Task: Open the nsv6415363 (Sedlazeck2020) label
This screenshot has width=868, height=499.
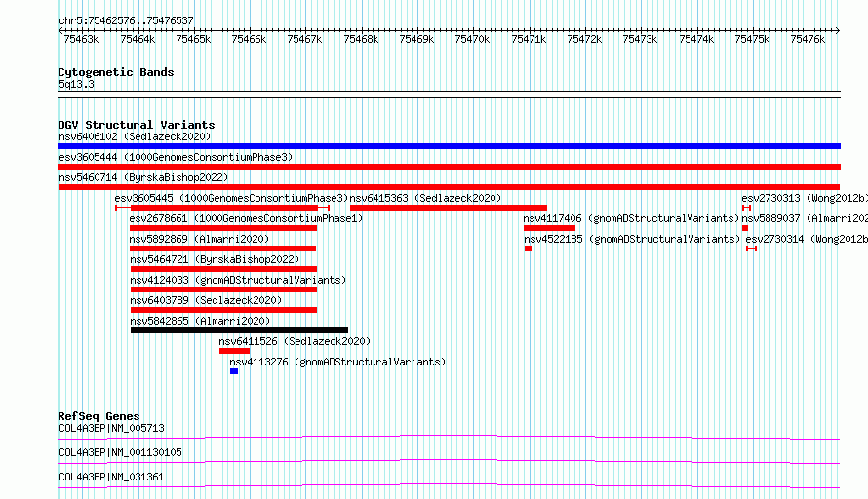Action: click(x=425, y=198)
